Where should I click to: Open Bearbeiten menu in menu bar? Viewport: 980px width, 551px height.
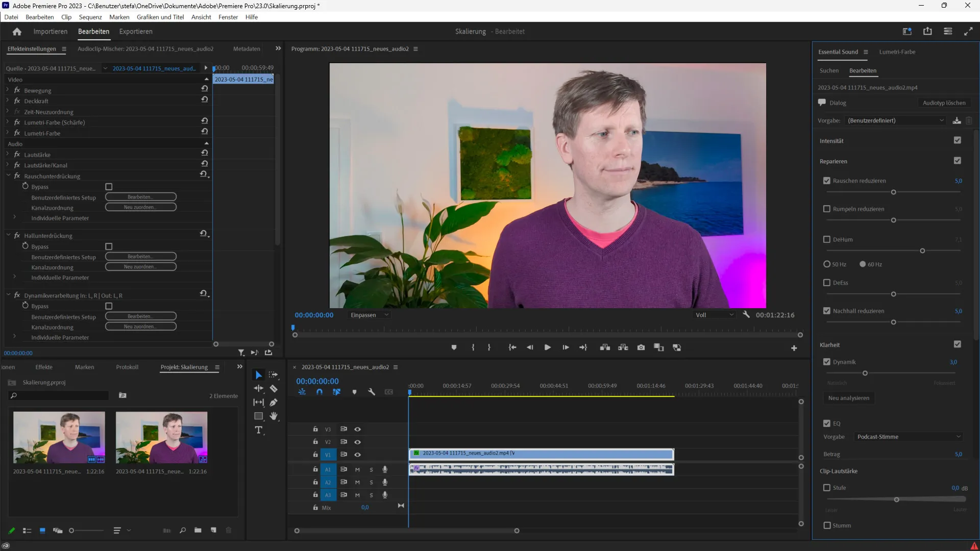click(39, 17)
